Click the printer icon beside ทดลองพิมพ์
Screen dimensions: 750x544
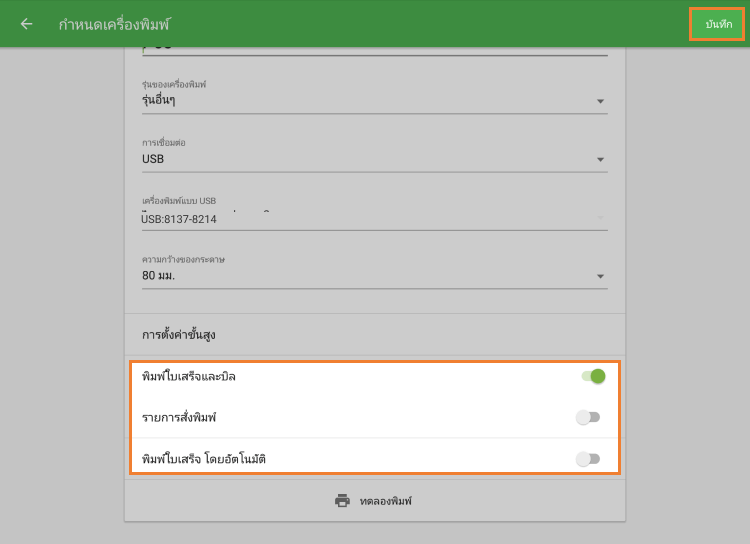tap(342, 500)
